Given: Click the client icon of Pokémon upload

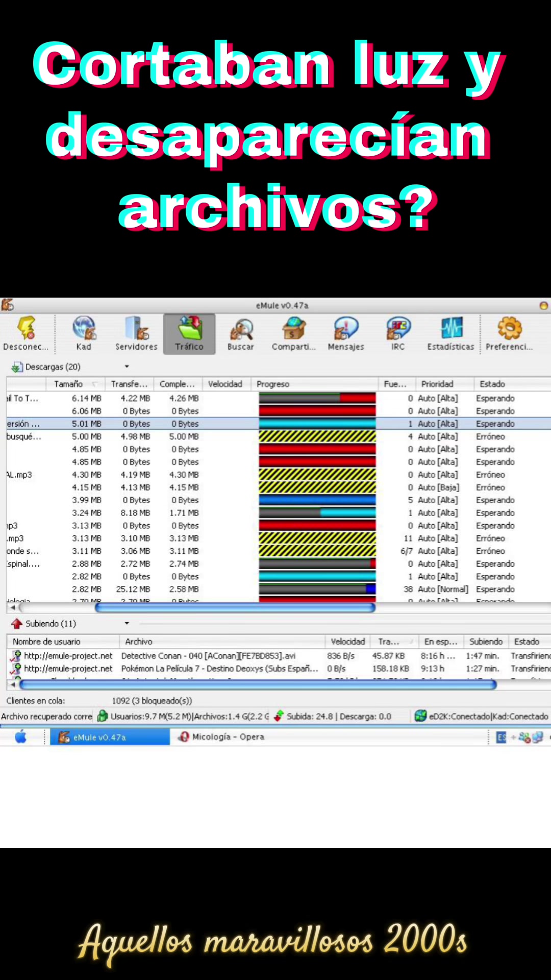Looking at the screenshot, I should [x=16, y=668].
